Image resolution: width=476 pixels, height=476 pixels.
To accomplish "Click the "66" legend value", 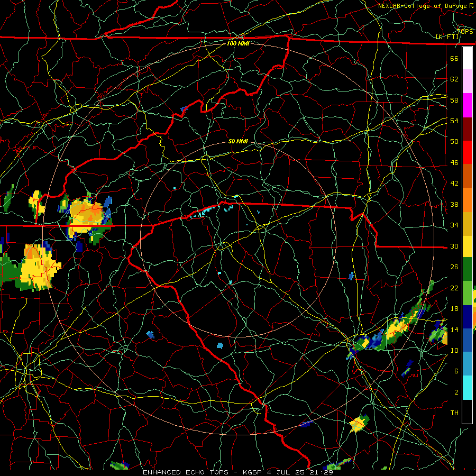I will (x=454, y=58).
